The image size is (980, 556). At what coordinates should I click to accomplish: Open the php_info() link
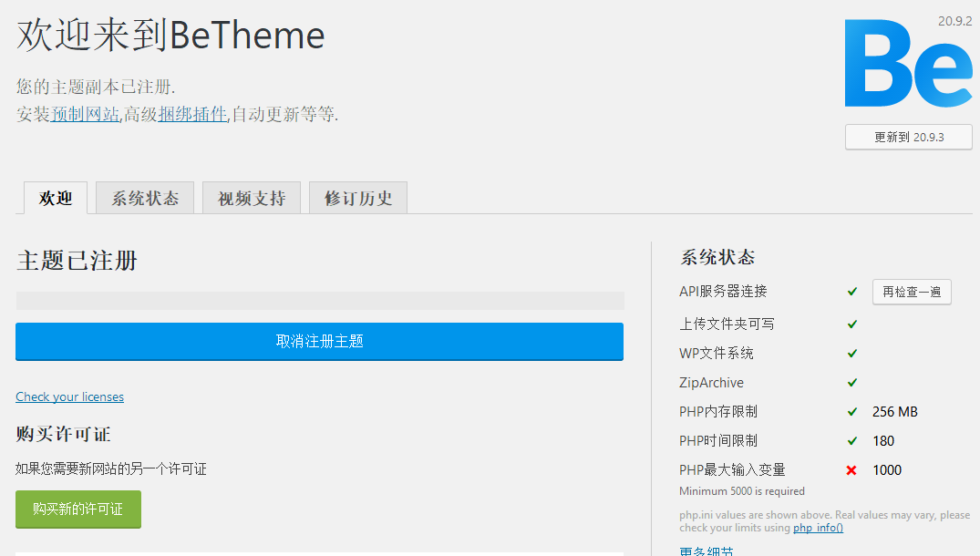tap(818, 527)
